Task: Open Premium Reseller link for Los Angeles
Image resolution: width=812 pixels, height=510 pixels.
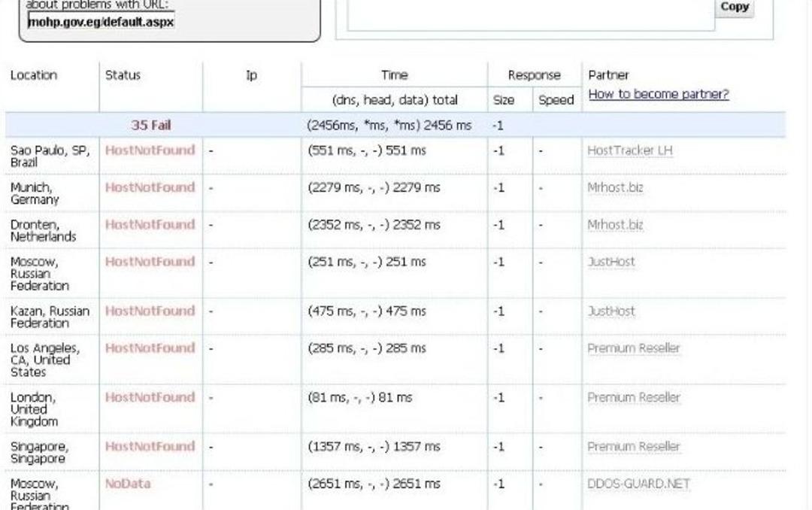Action: [633, 348]
